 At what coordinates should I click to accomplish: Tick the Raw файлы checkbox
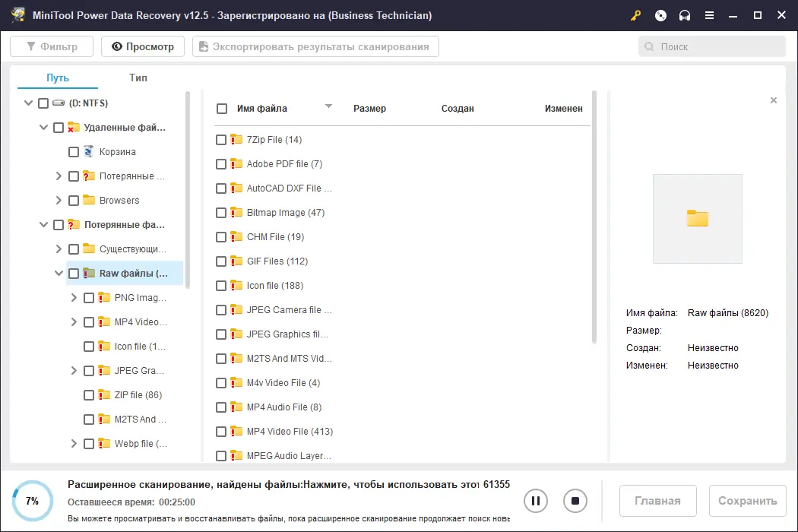click(73, 273)
